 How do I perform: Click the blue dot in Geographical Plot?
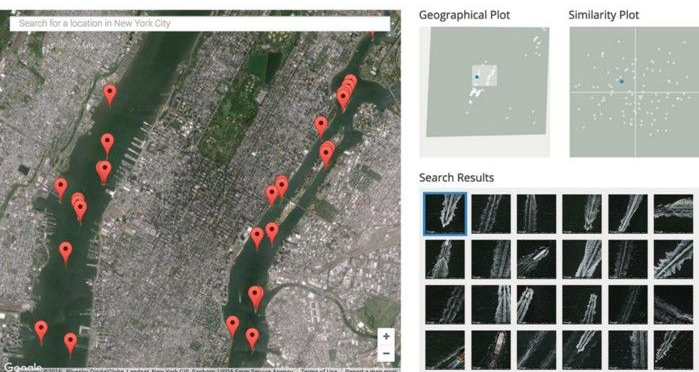click(x=477, y=77)
